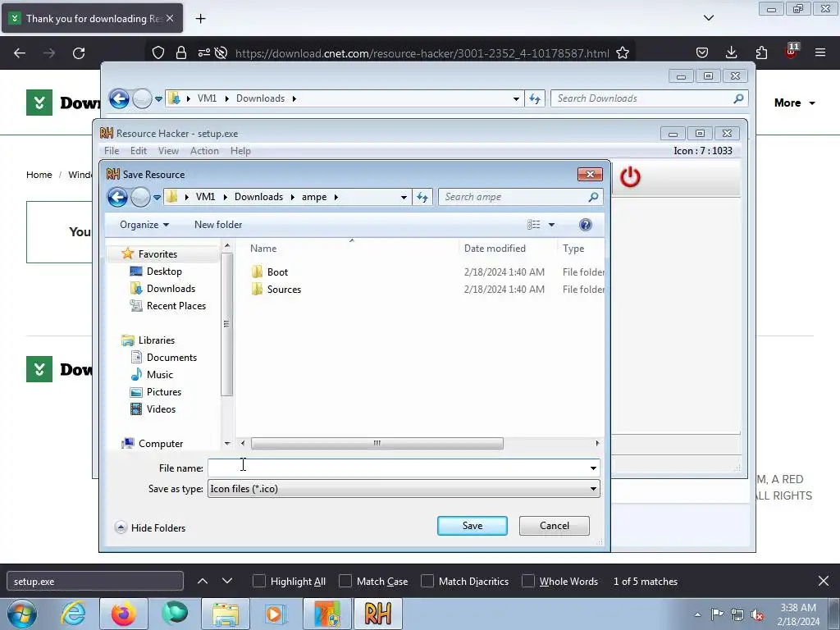840x630 pixels.
Task: Expand the File name history dropdown arrow
Action: click(x=593, y=468)
